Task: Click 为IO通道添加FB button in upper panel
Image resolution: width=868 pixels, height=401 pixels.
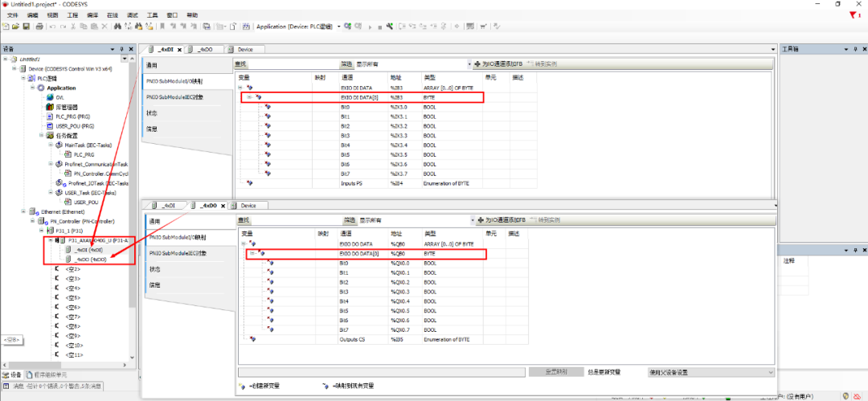Action: tap(500, 63)
